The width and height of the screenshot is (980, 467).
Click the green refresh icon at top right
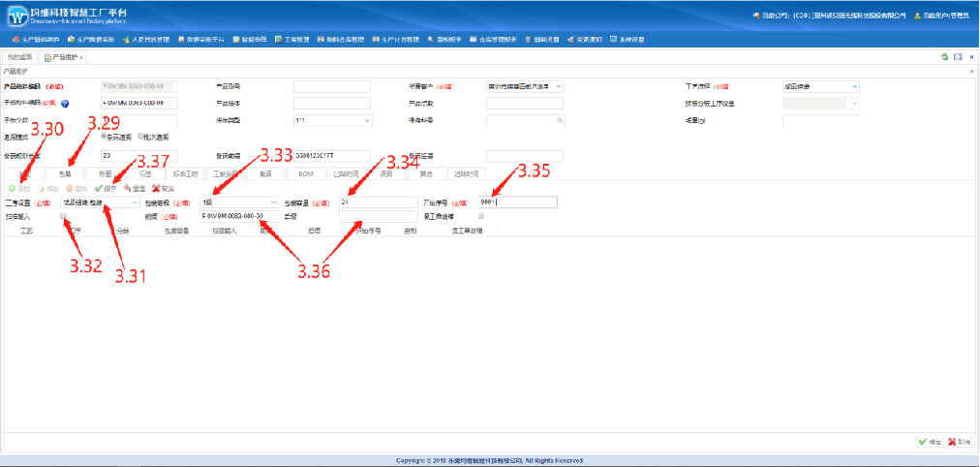pyautogui.click(x=944, y=57)
